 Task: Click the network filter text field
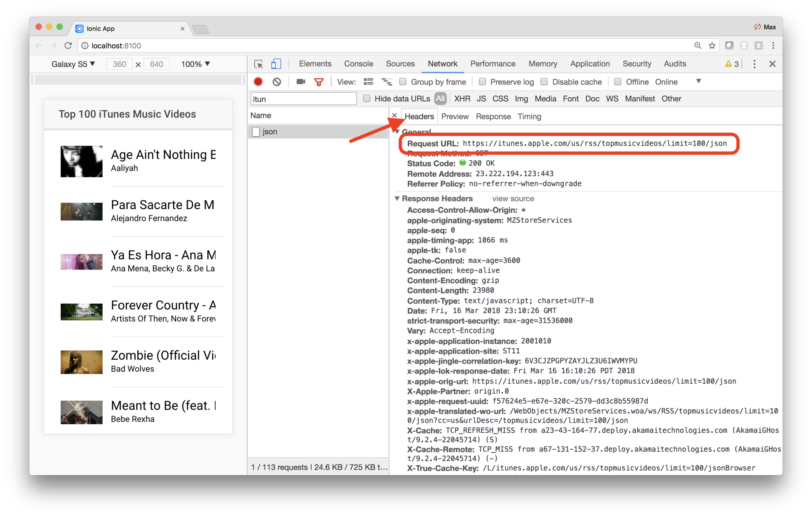pyautogui.click(x=303, y=99)
